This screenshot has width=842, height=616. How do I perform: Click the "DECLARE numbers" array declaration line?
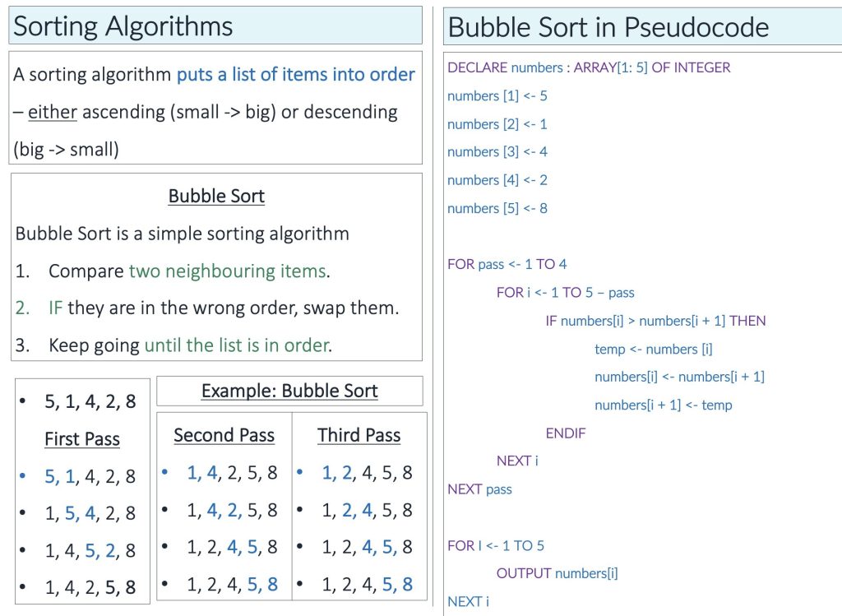coord(589,67)
